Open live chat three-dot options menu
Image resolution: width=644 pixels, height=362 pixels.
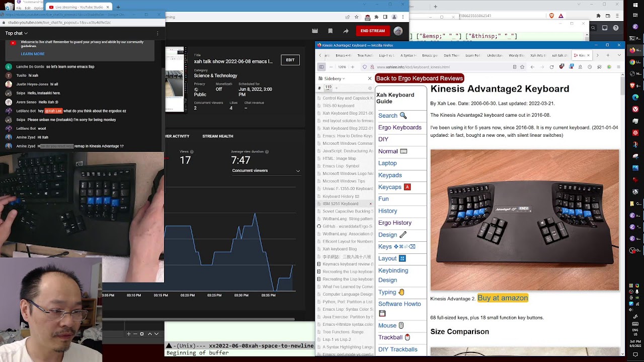157,33
